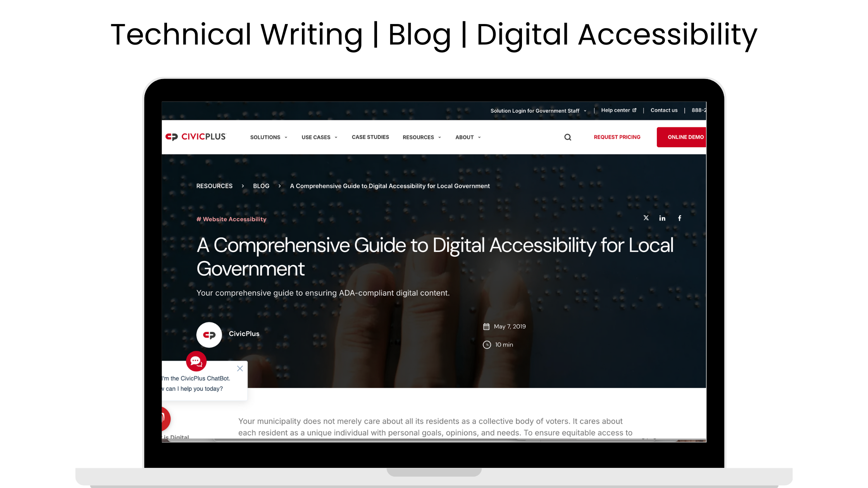
Task: Expand the Use Cases dropdown
Action: pos(320,137)
